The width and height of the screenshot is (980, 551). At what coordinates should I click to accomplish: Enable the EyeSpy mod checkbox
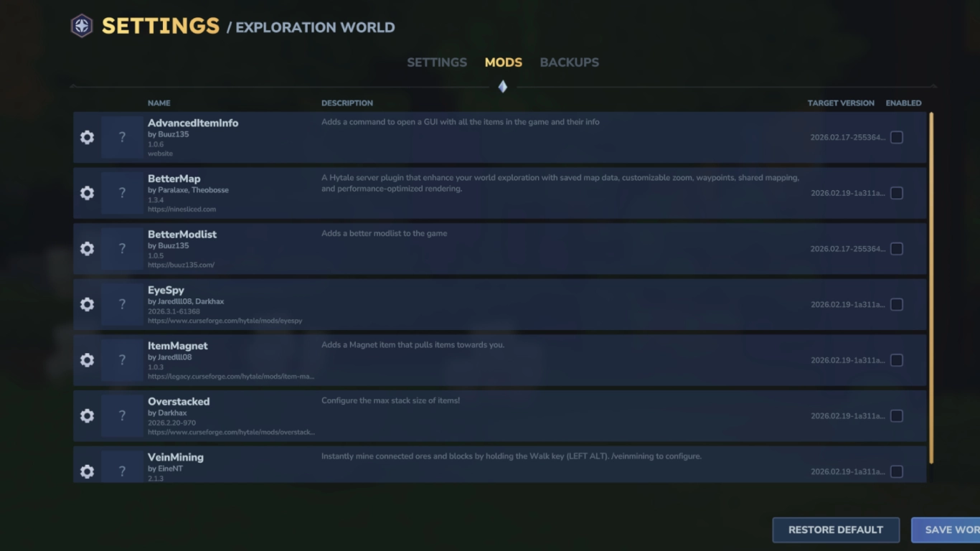click(897, 304)
